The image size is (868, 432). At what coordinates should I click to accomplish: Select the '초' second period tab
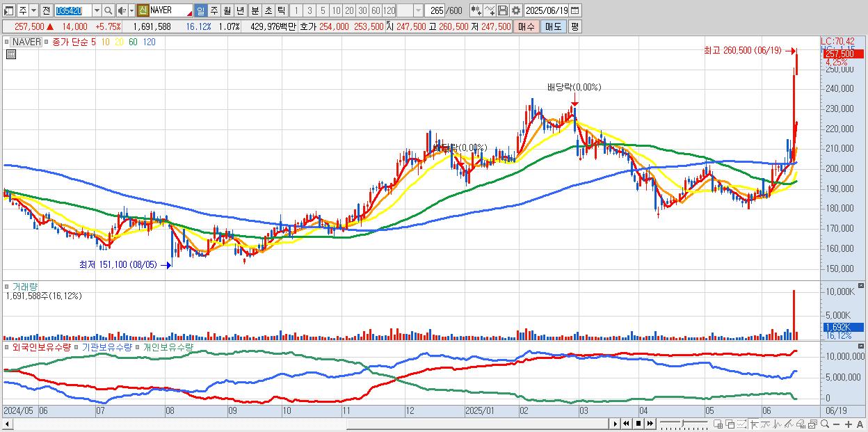coord(268,10)
